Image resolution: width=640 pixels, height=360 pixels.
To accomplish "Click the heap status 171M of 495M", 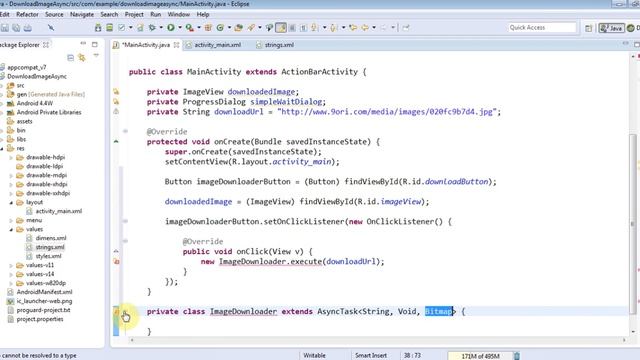I will (x=480, y=356).
